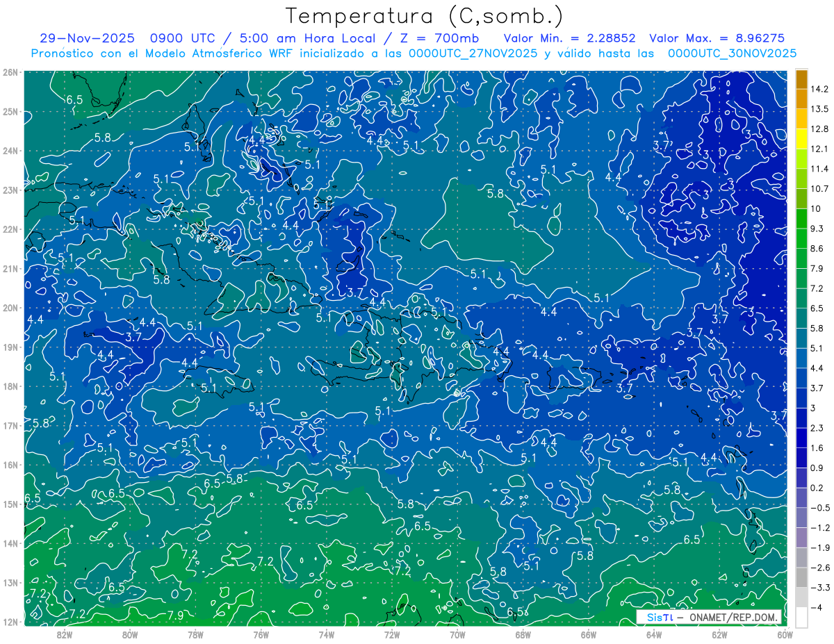Click the gray swatch between -2.6 and -3.3
Viewport: 834px width, 644px height.
tap(801, 577)
